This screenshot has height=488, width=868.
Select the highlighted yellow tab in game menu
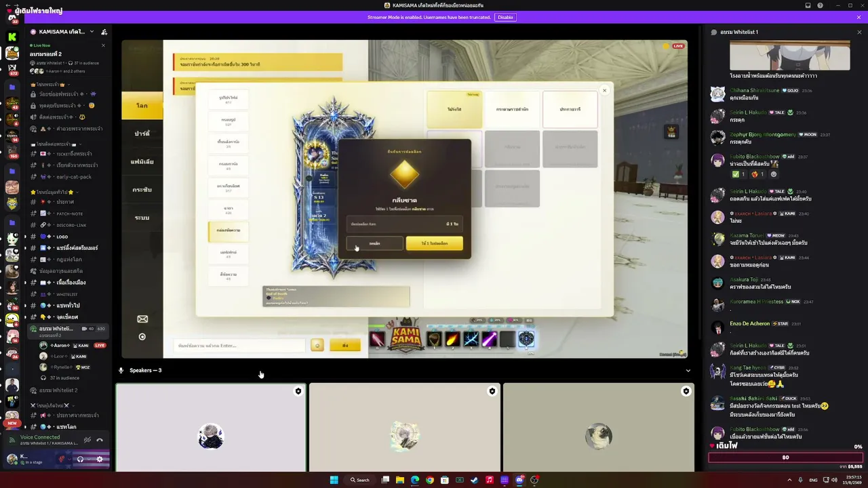pos(142,106)
